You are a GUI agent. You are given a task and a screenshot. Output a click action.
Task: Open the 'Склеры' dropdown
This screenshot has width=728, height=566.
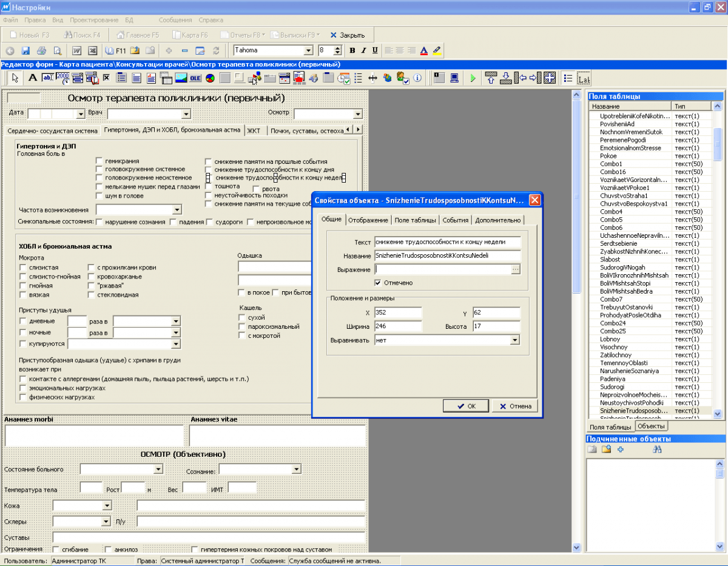click(x=106, y=521)
